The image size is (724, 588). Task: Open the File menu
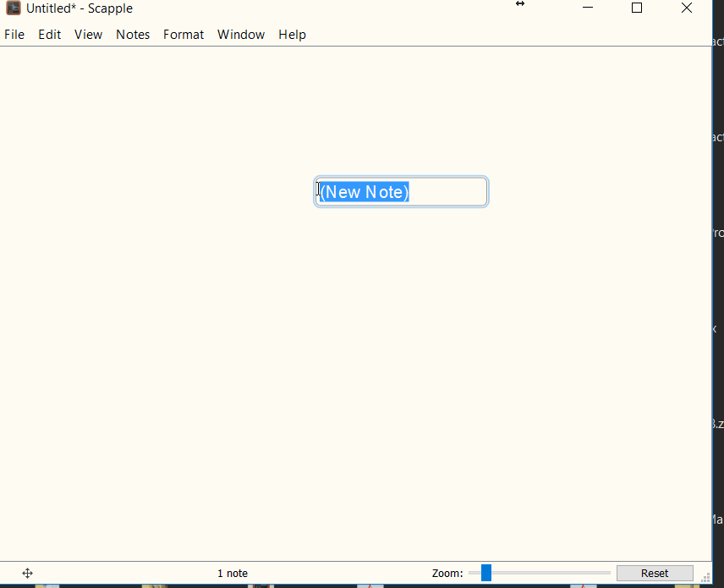(14, 35)
